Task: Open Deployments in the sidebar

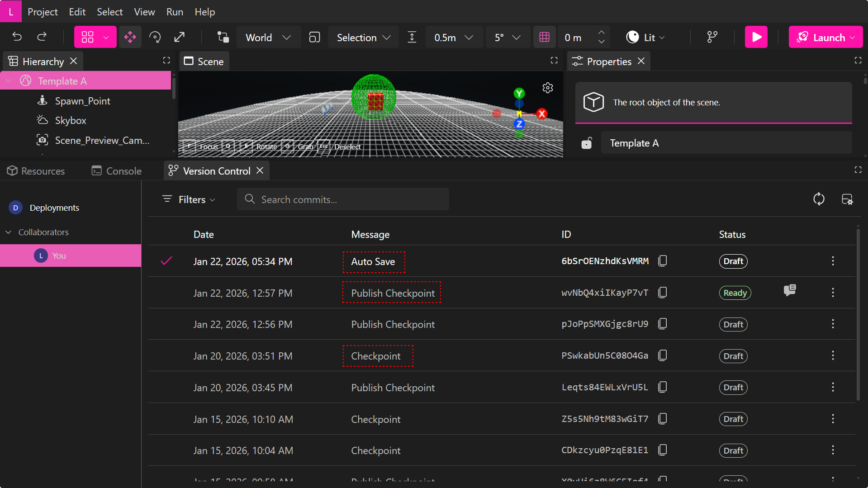Action: tap(54, 208)
